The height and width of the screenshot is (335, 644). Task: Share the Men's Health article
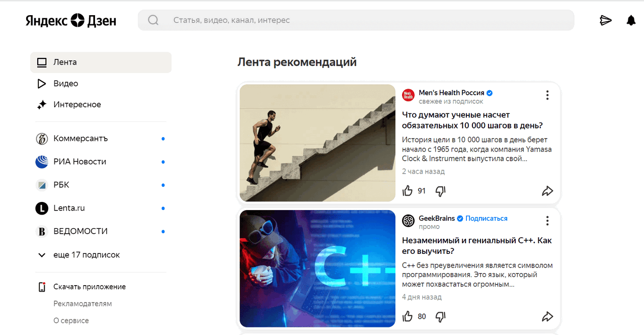pos(547,191)
